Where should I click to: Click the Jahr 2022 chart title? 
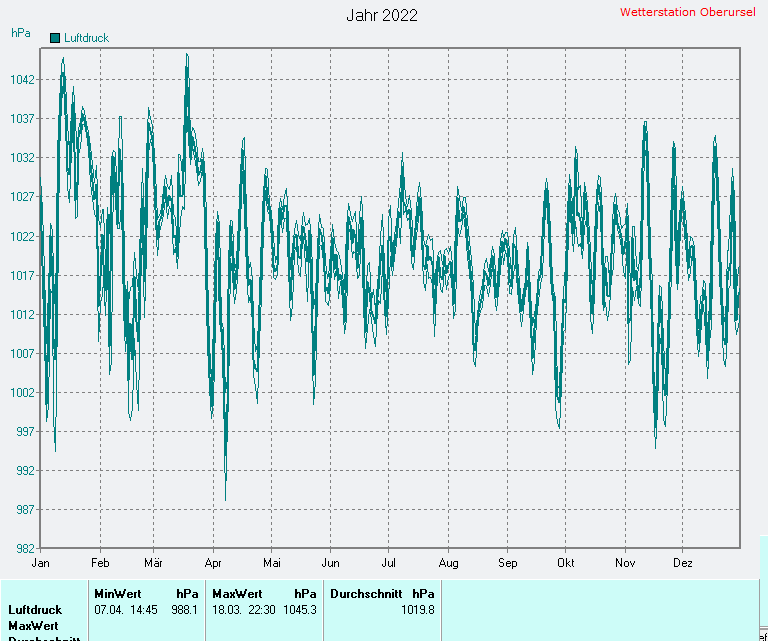[x=382, y=16]
